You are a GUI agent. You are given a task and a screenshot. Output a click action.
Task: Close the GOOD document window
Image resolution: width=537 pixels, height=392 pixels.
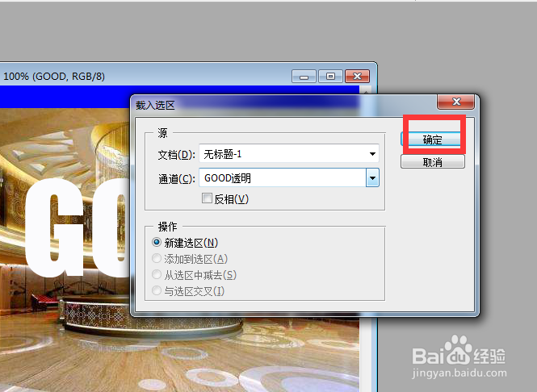click(357, 77)
